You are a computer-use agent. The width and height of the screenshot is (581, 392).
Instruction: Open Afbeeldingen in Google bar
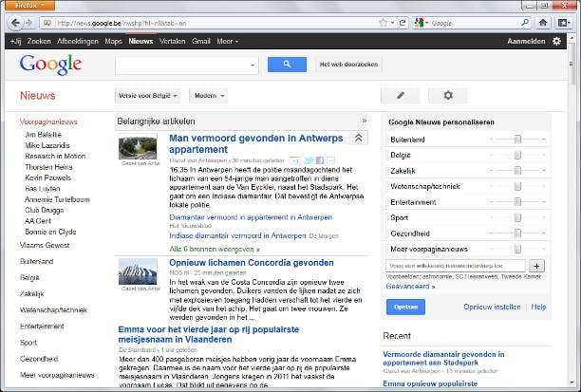78,41
